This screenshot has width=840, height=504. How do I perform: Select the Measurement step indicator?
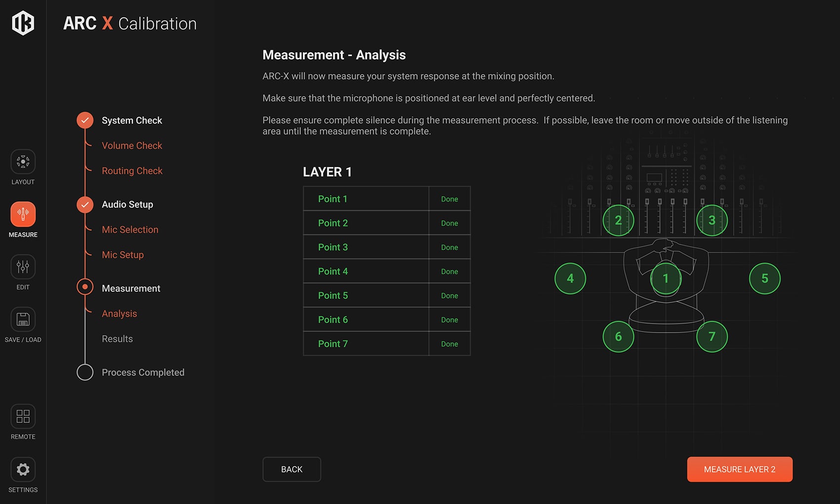point(85,287)
